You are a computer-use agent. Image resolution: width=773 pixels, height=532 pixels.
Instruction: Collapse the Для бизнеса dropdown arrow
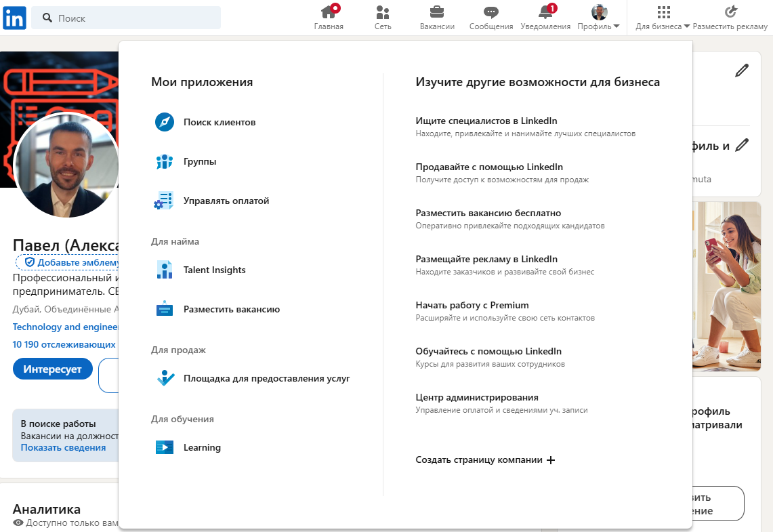687,26
